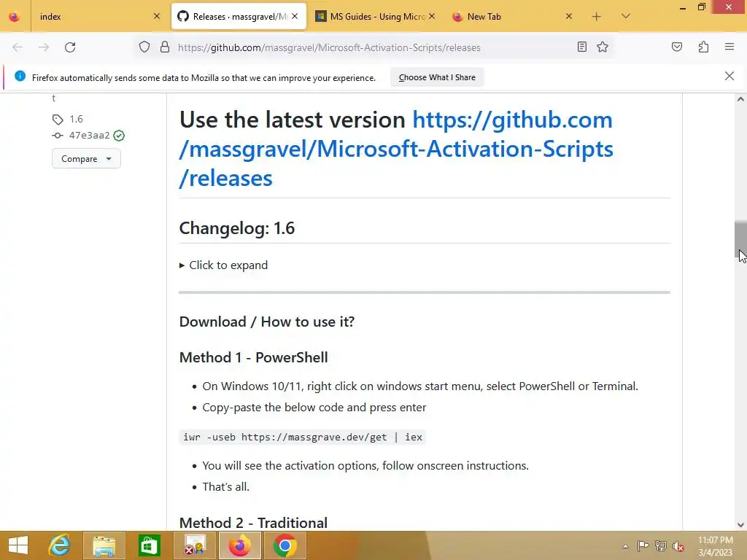
Task: Switch to the MS Guides tab
Action: tap(376, 17)
